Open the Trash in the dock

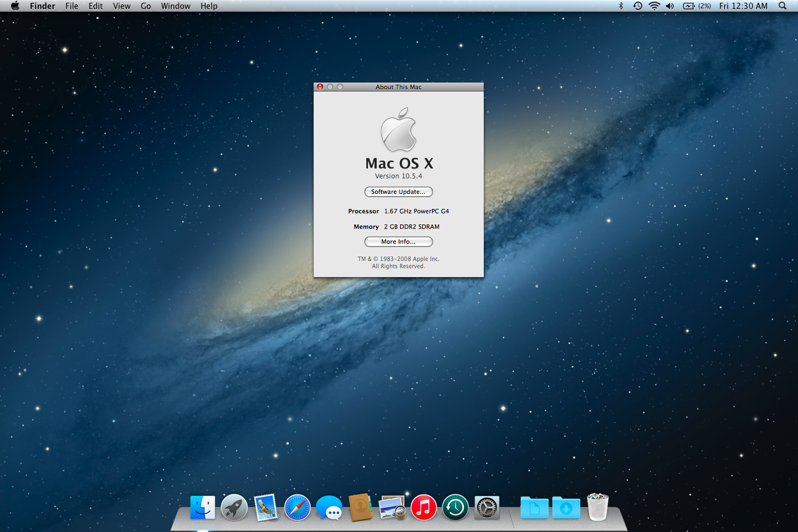coord(598,507)
